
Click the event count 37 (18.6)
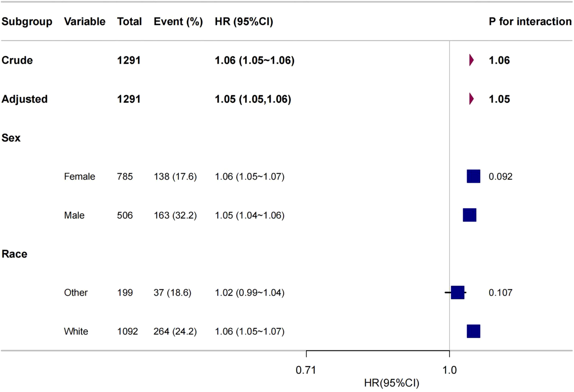172,293
